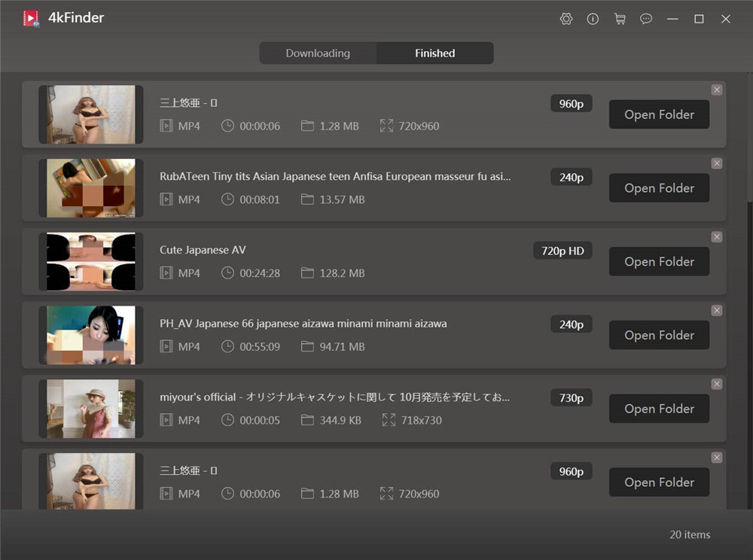Open Folder for the RubATeen video
753x560 pixels.
[x=659, y=188]
